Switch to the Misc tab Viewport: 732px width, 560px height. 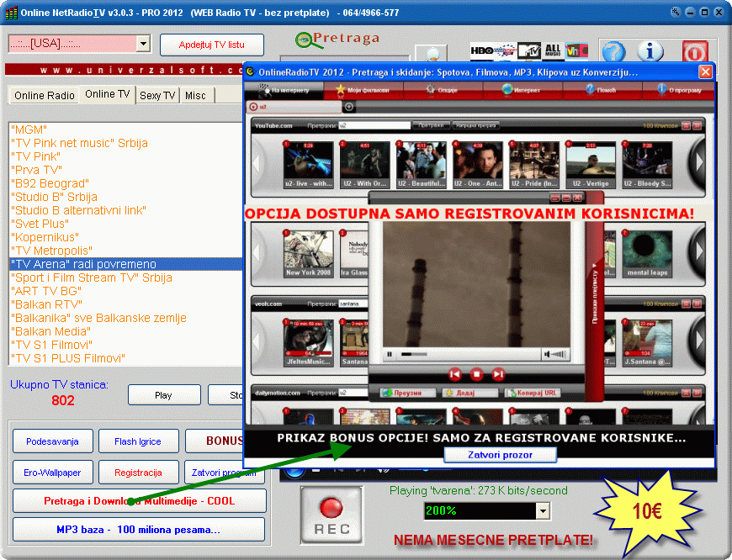tap(195, 95)
